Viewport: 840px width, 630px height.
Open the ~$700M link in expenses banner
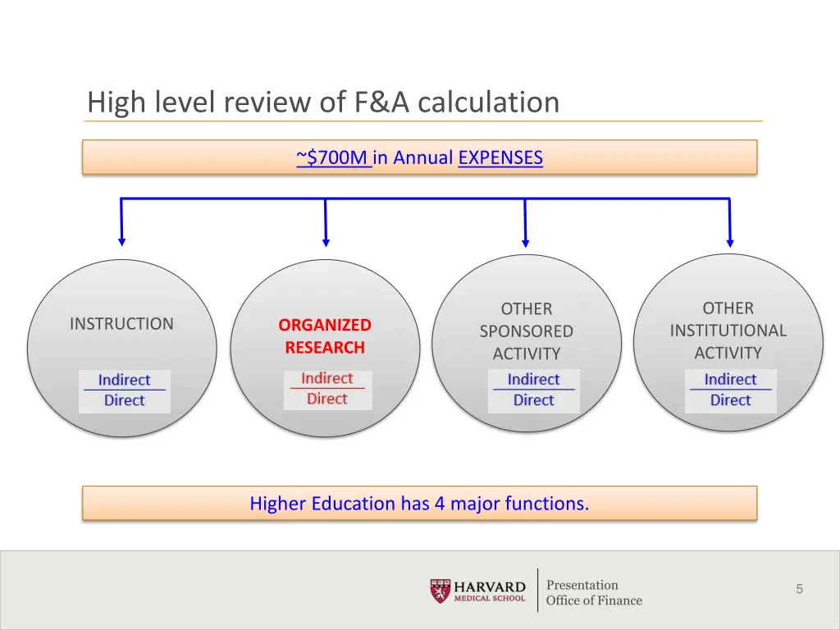[x=333, y=157]
